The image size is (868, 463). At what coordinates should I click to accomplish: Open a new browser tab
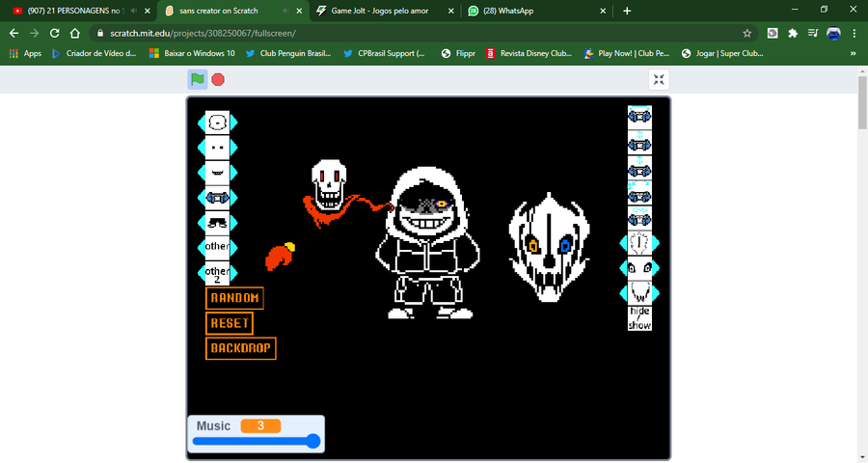click(x=627, y=11)
